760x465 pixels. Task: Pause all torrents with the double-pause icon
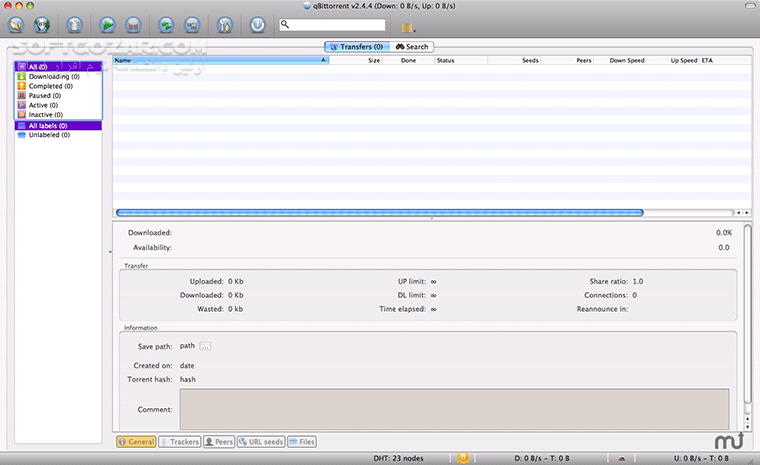click(x=192, y=25)
